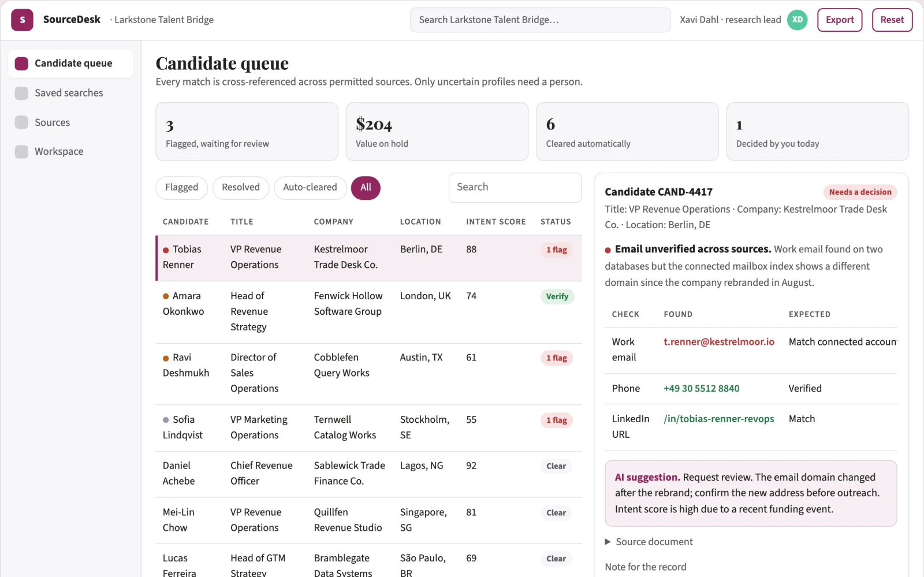This screenshot has width=924, height=577.
Task: Click the CANDIDATE column header
Action: 185,222
